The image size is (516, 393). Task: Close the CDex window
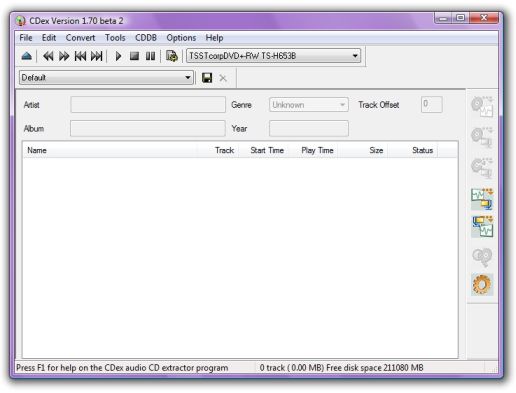(x=484, y=18)
